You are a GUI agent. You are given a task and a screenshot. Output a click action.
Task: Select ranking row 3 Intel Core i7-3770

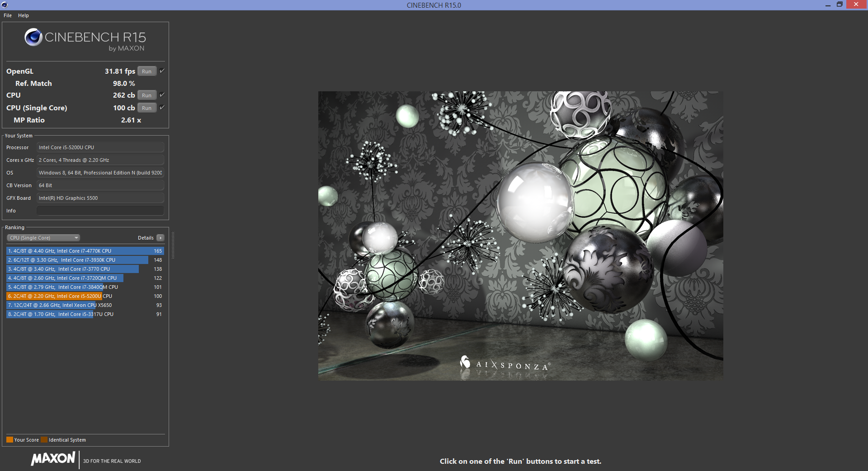(85, 269)
